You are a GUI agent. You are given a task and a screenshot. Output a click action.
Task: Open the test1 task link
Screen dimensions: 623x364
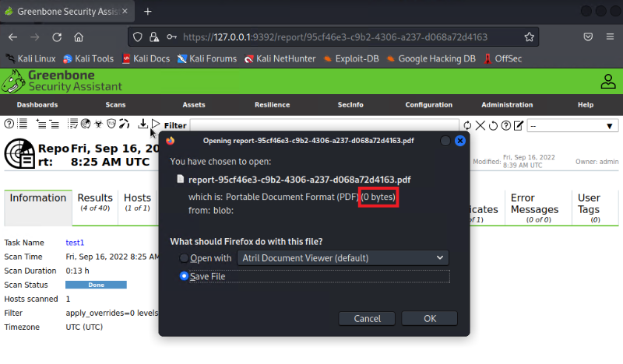[75, 243]
